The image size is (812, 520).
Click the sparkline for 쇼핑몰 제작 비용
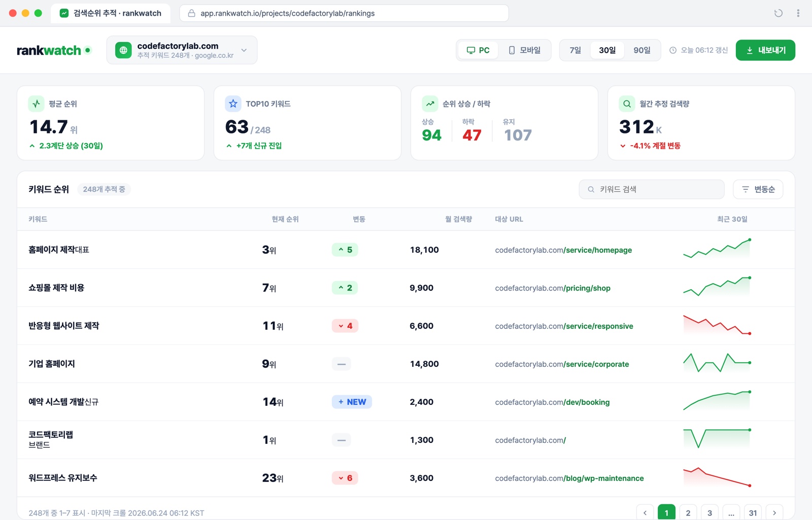point(717,287)
